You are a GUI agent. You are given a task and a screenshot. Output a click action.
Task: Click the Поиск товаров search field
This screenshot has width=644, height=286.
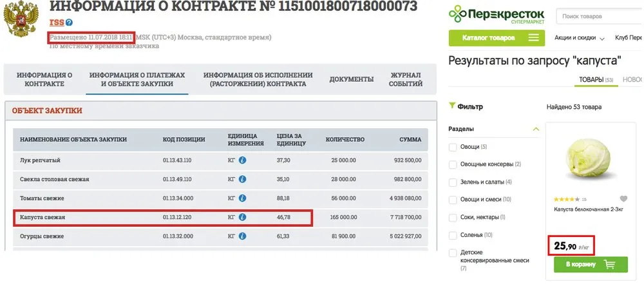click(599, 17)
